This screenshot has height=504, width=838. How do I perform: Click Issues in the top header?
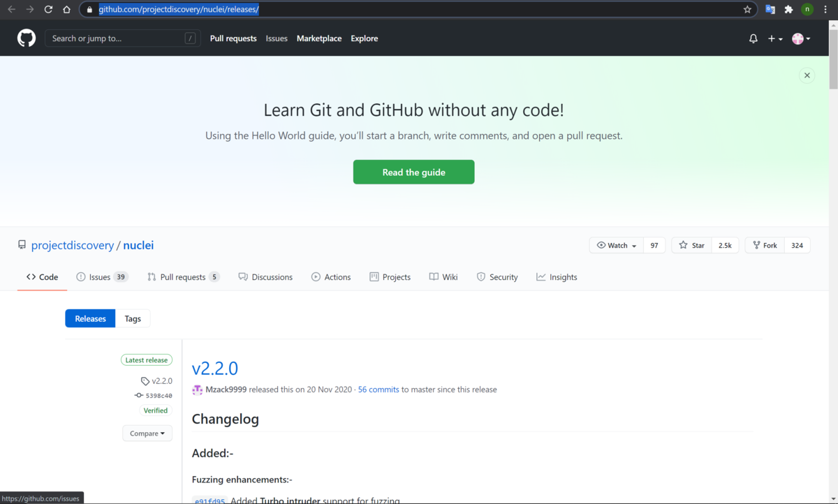(x=277, y=38)
